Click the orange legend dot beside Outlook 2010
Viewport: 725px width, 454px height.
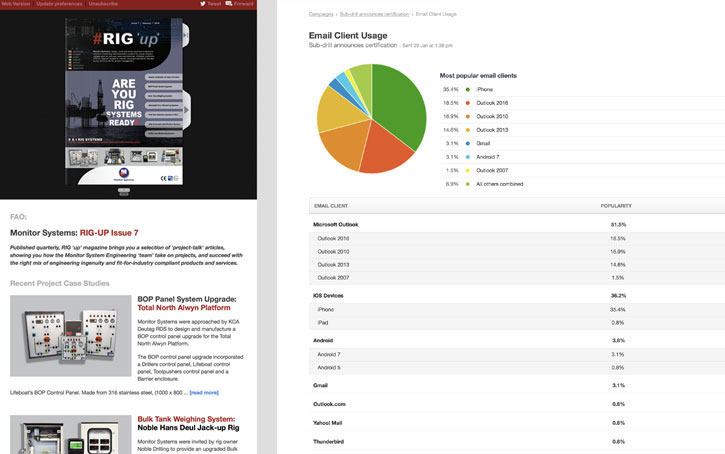[467, 117]
